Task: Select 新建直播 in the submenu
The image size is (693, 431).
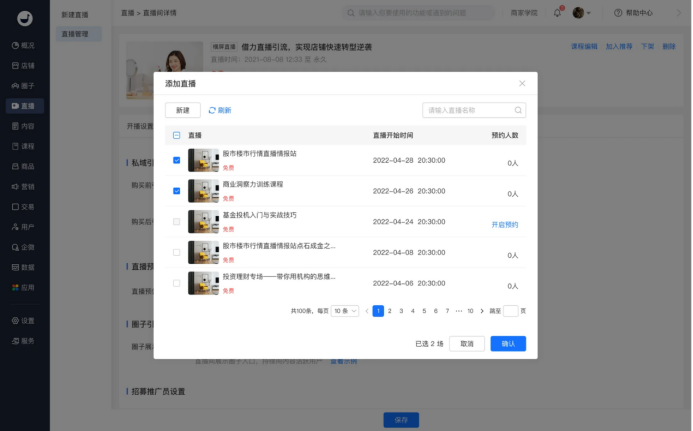Action: 75,15
